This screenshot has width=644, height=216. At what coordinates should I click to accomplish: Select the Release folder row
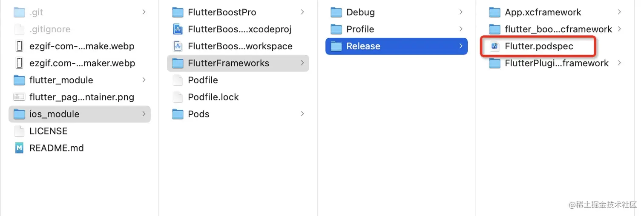(396, 46)
